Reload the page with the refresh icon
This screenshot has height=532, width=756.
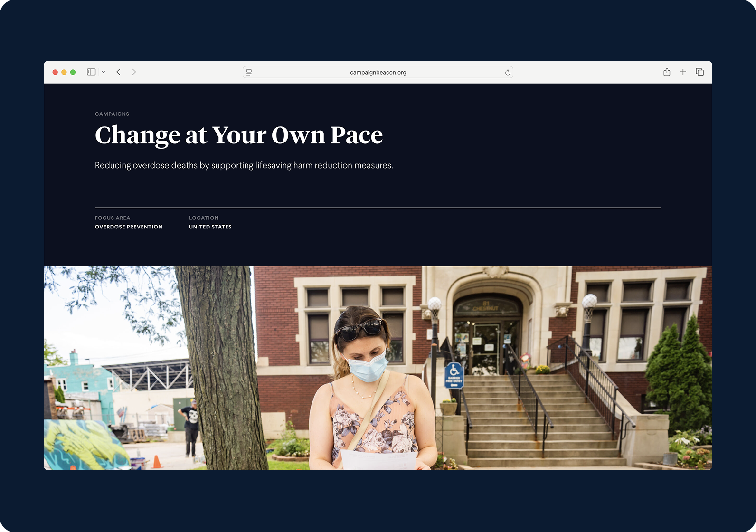(508, 72)
